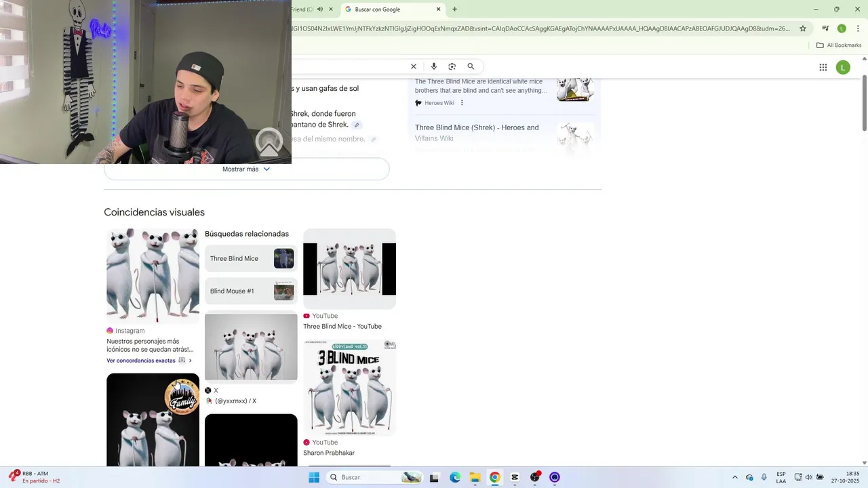Click the Three Blind Mice - YouTube title

click(x=342, y=327)
